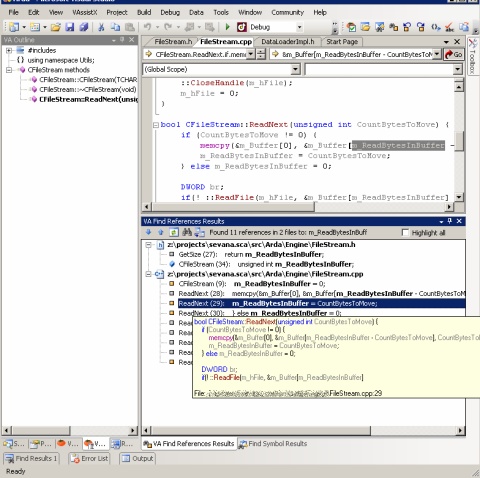Image resolution: width=480 pixels, height=478 pixels.
Task: Switch to the DataLoaderImpl.h tab
Action: point(288,42)
